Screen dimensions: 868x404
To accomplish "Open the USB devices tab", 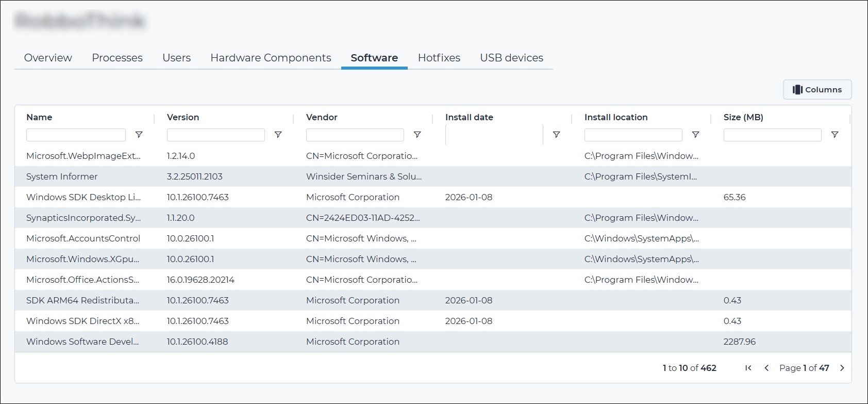I will click(511, 58).
